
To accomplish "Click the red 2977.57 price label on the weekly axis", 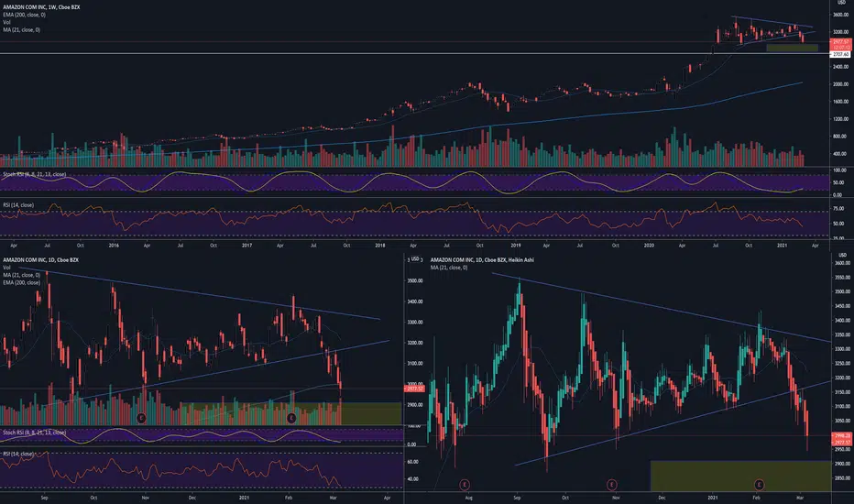I will (x=840, y=42).
